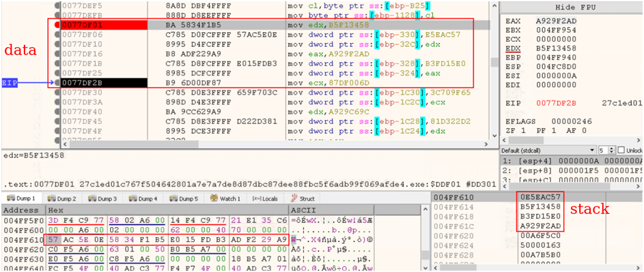Select the EFLAGS value 00000246
The image size is (644, 272).
(x=572, y=121)
